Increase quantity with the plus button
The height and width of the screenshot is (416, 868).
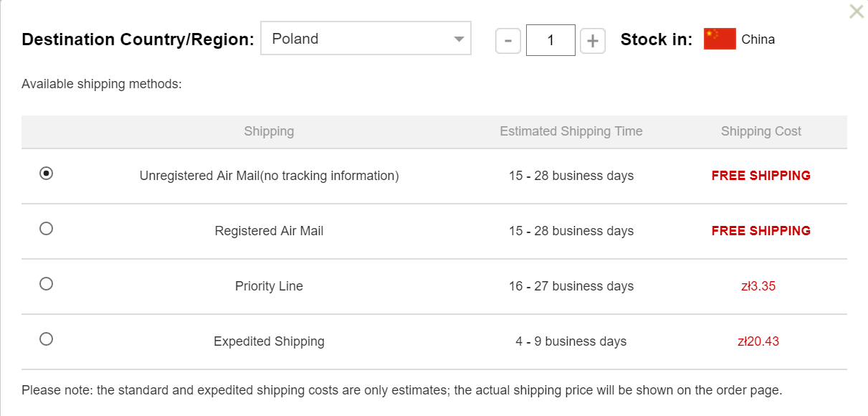[x=593, y=41]
